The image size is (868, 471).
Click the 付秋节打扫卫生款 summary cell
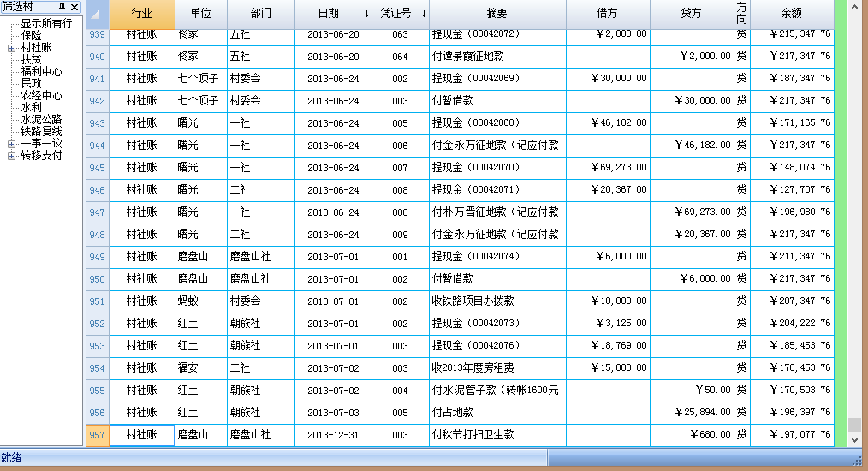(x=473, y=435)
